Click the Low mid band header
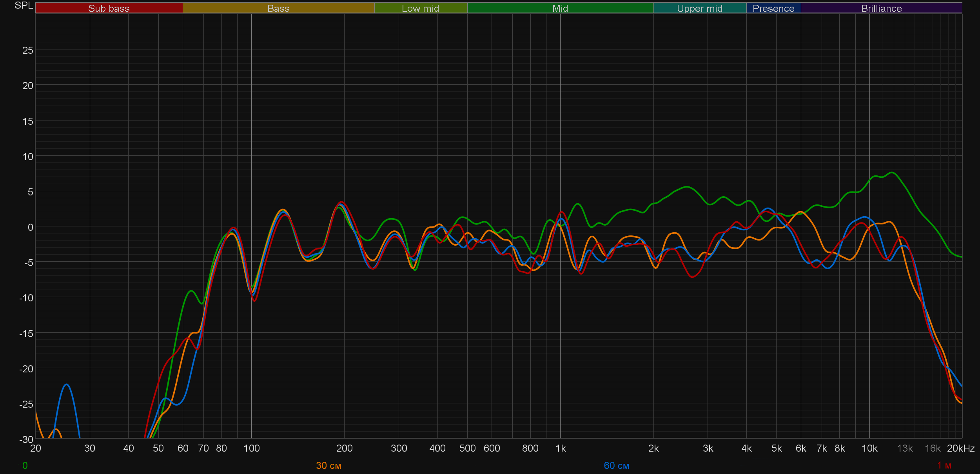 tap(420, 8)
